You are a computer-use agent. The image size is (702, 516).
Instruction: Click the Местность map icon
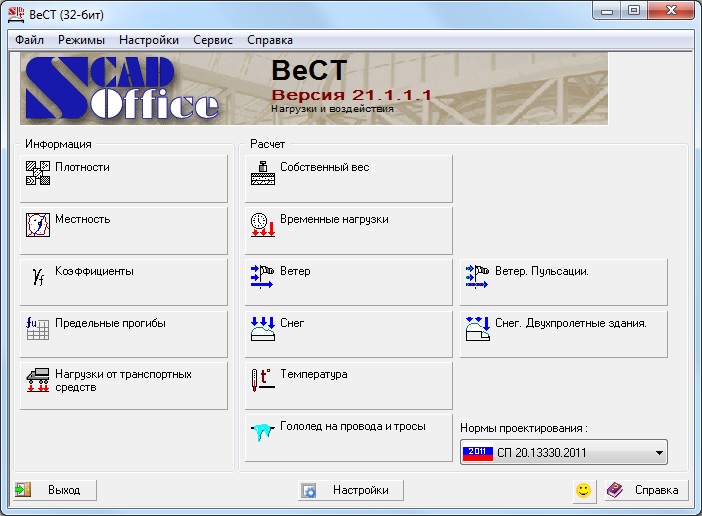(38, 225)
